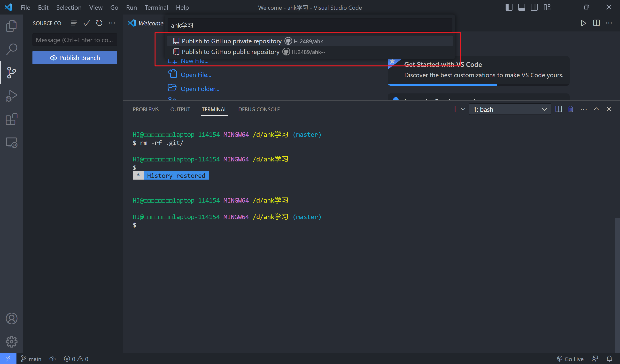Open the 1: bash terminal dropdown
The image size is (620, 364).
pyautogui.click(x=510, y=109)
